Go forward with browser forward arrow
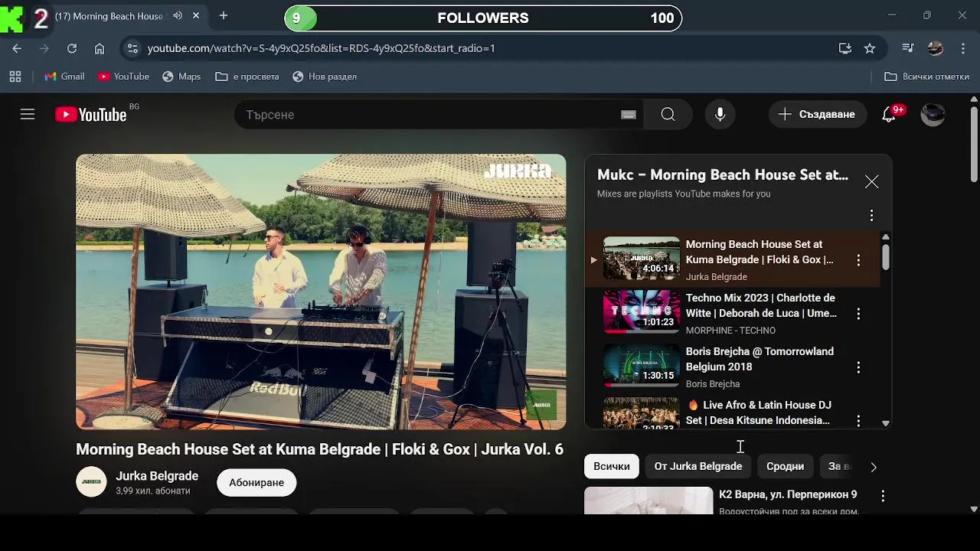Image resolution: width=980 pixels, height=551 pixels. pos(44,48)
